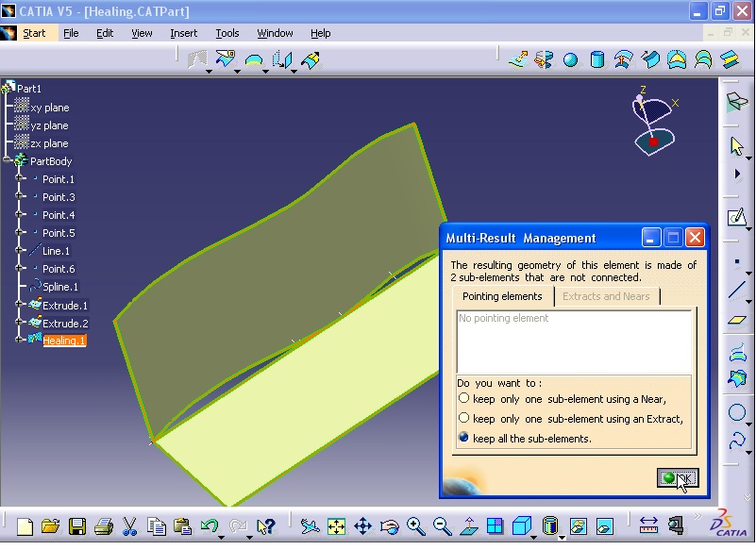This screenshot has width=756, height=550.
Task: Open the Undo history dropdown arrow
Action: click(221, 537)
